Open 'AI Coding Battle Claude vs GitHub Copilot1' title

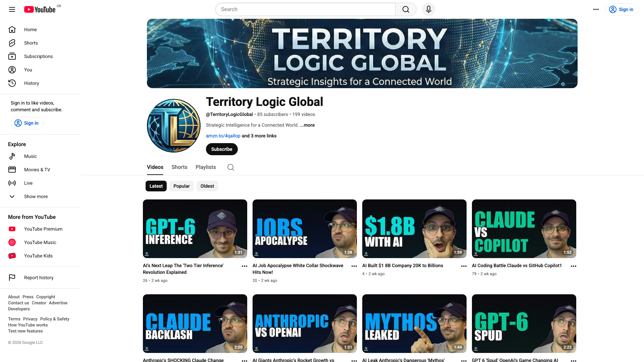(517, 265)
